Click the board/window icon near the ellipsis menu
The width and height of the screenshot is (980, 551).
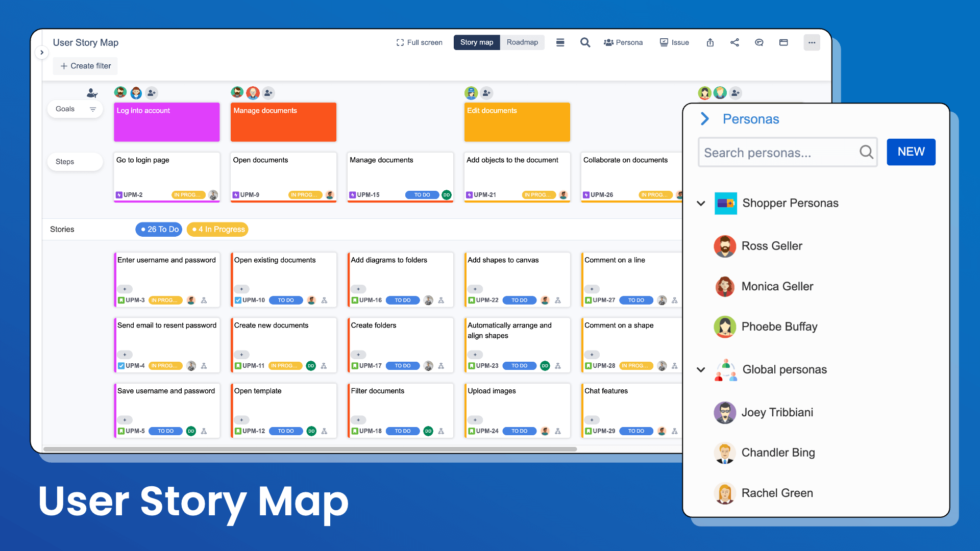click(783, 42)
